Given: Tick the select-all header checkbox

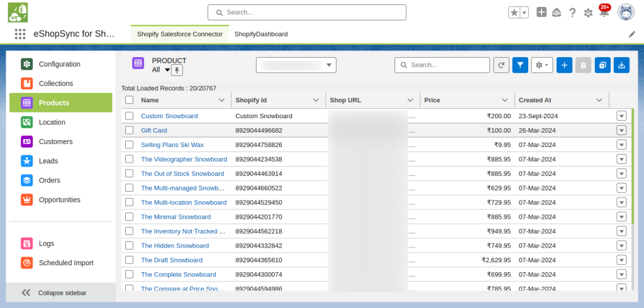Looking at the screenshot, I should point(130,100).
